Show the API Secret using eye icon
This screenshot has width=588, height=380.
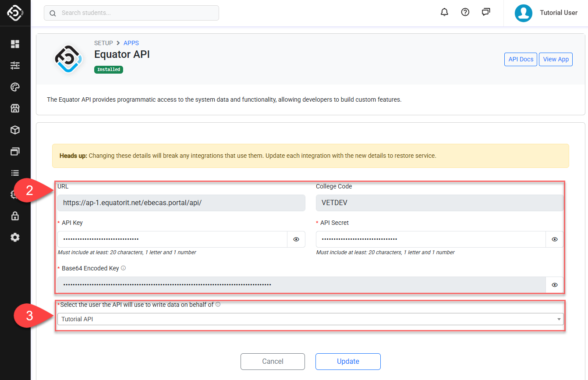point(555,239)
